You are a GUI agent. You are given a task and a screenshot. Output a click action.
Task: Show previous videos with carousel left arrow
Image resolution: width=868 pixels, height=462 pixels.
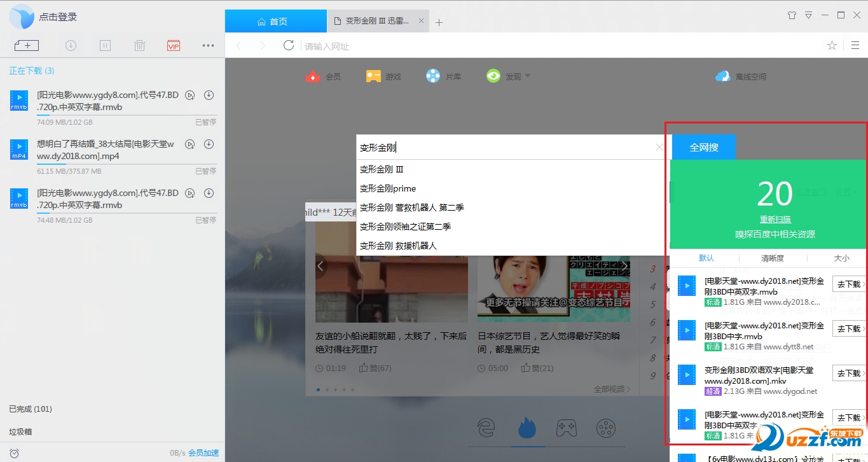pos(320,266)
